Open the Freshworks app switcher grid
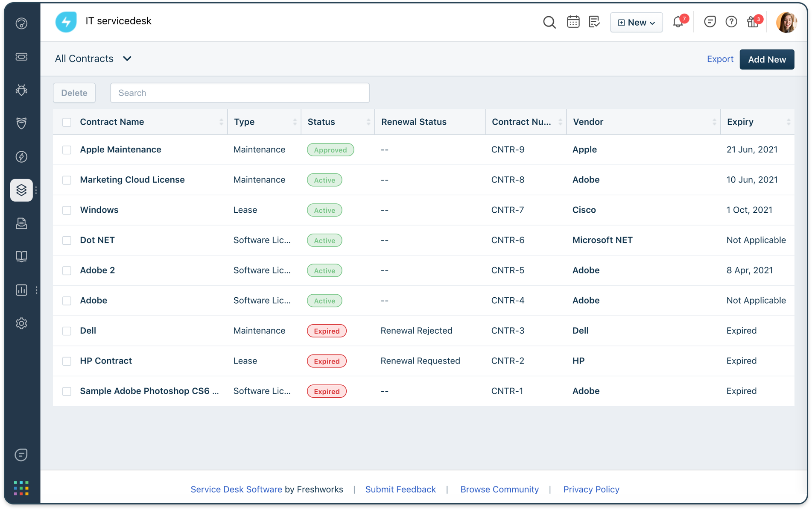 click(x=21, y=488)
